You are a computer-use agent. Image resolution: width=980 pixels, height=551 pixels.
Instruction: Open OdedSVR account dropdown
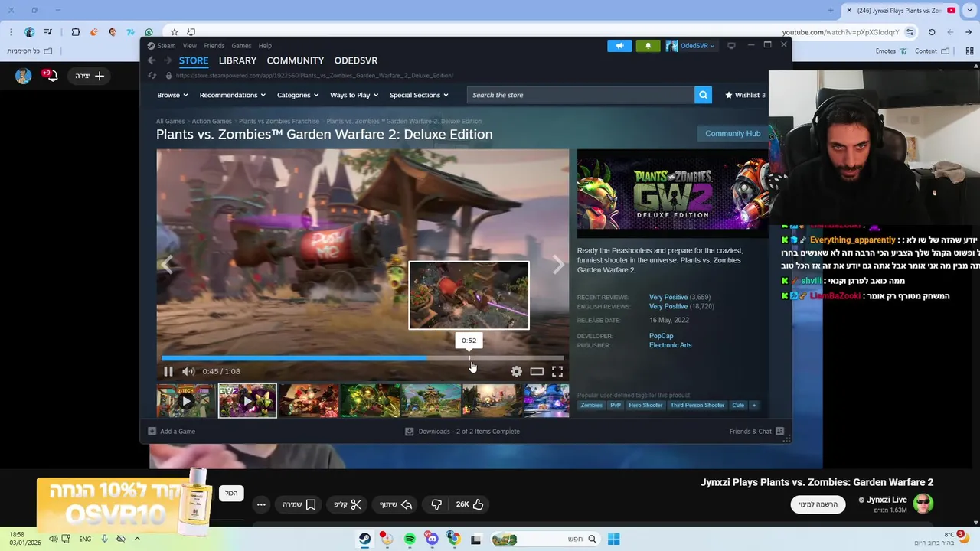point(691,46)
